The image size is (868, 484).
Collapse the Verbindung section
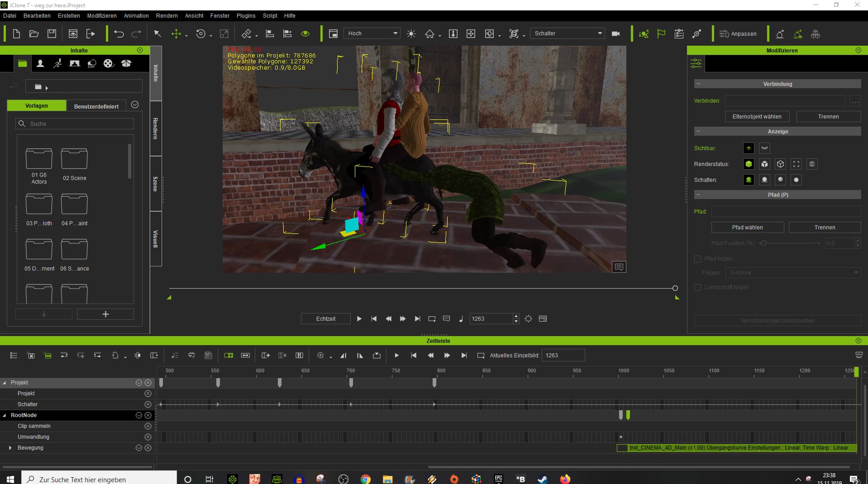click(x=698, y=84)
